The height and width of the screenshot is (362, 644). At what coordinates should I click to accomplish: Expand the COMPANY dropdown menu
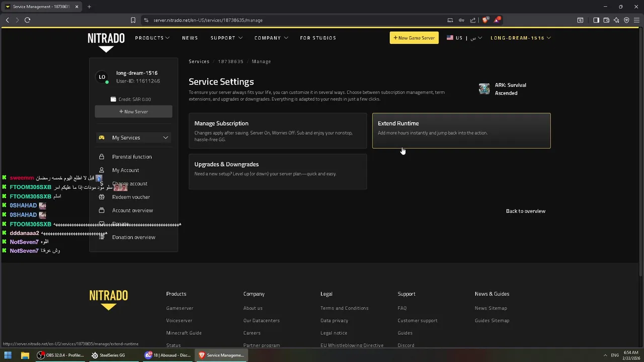click(x=271, y=38)
